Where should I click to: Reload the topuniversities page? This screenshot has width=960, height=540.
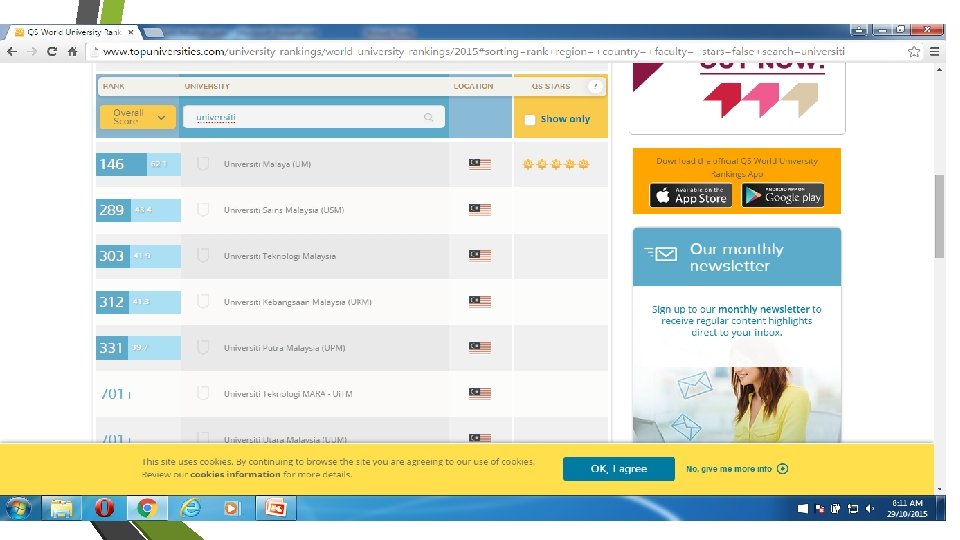(x=52, y=51)
